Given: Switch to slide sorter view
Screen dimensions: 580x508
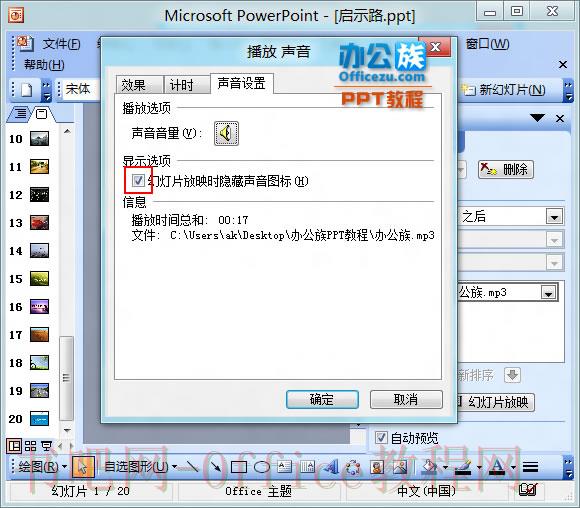Looking at the screenshot, I should click(30, 446).
